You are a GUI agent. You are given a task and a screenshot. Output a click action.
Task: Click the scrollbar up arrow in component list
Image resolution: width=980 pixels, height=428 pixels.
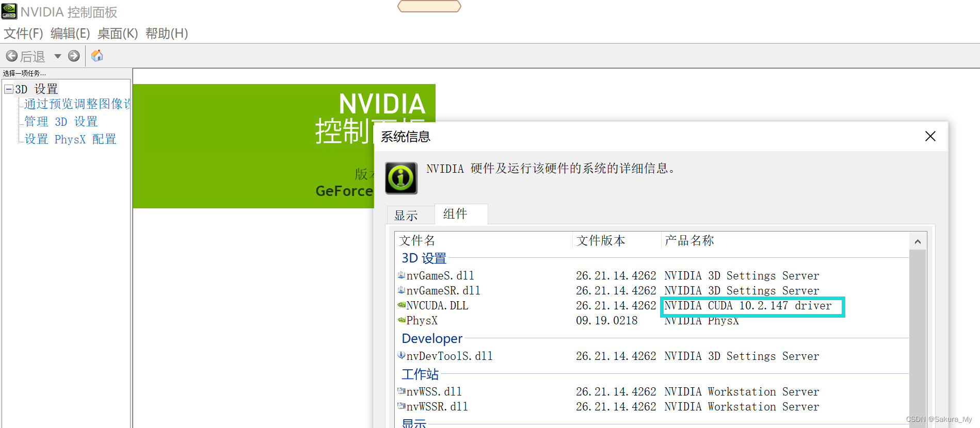tap(918, 241)
